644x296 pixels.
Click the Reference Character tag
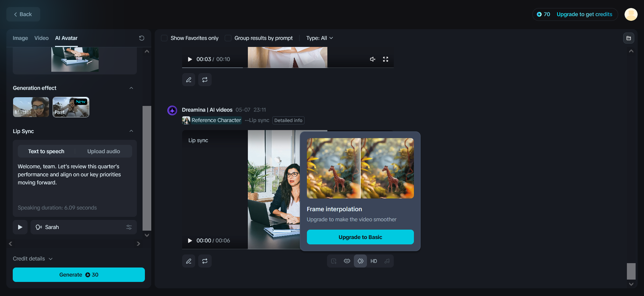click(216, 120)
